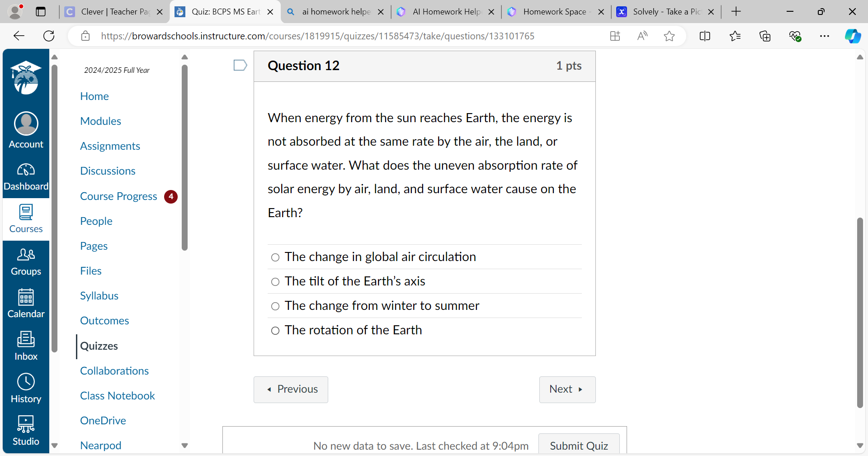Open the Pages course link

(x=94, y=246)
